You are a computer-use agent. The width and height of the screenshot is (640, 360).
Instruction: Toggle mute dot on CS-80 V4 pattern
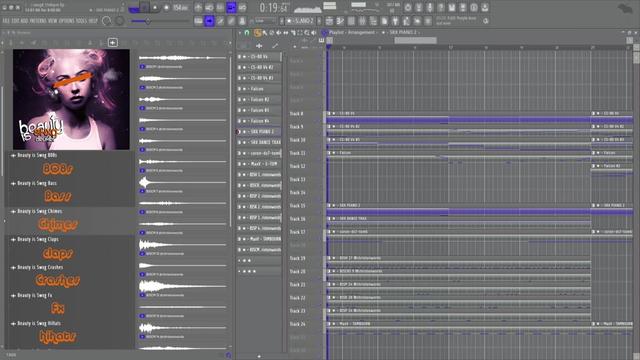pos(244,56)
